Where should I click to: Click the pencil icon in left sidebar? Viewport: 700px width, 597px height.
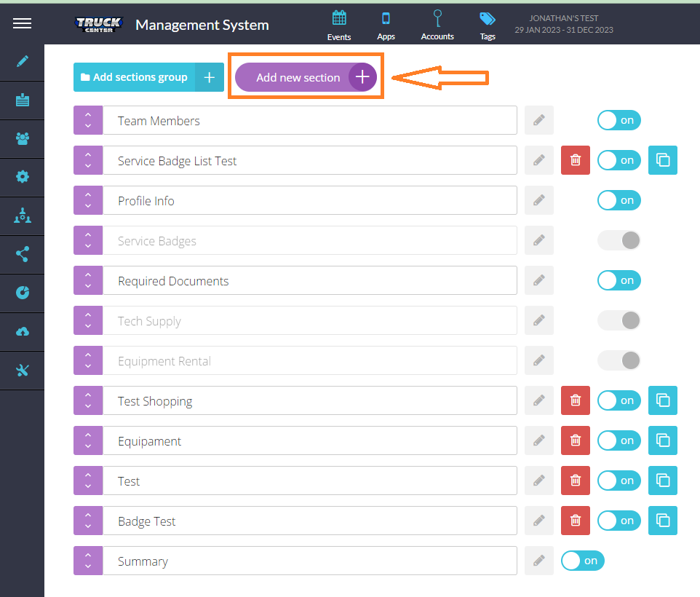(22, 61)
